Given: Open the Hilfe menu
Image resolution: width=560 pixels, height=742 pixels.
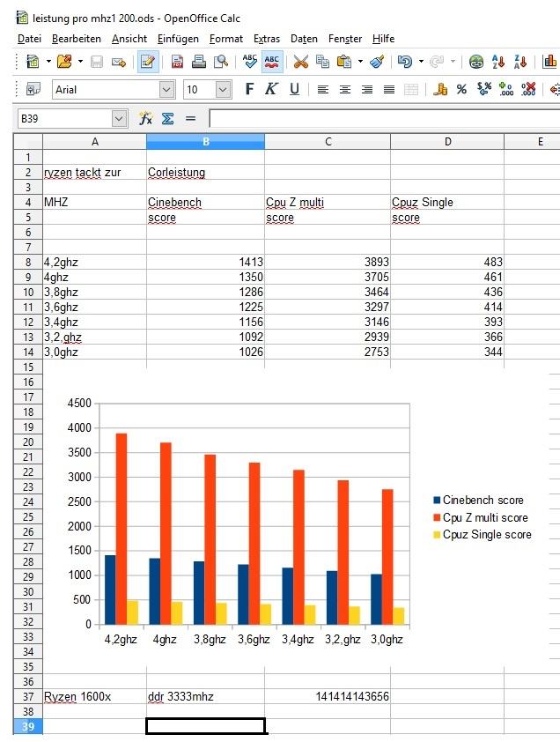Looking at the screenshot, I should pyautogui.click(x=383, y=39).
